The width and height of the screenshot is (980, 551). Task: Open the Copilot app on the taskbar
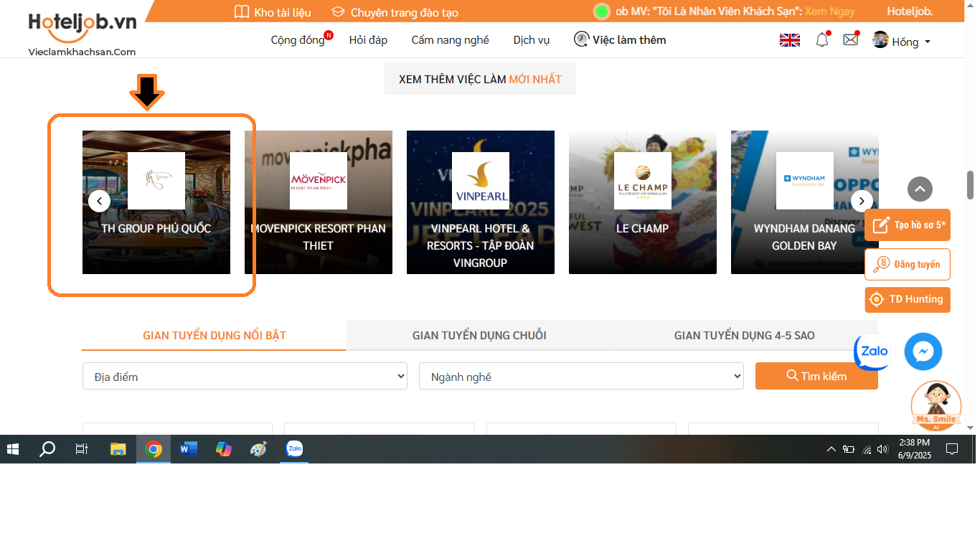224,449
